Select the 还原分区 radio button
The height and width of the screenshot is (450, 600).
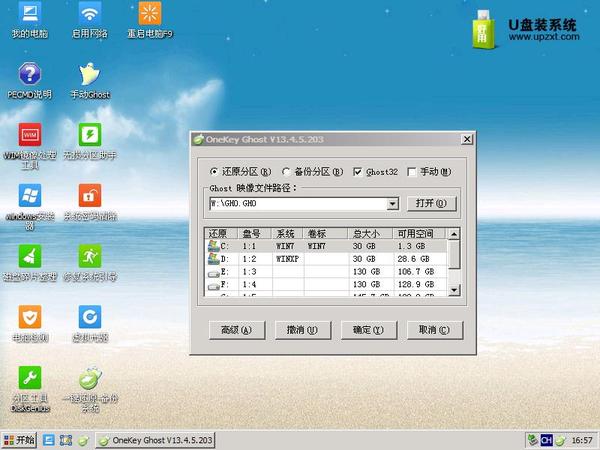pyautogui.click(x=214, y=172)
